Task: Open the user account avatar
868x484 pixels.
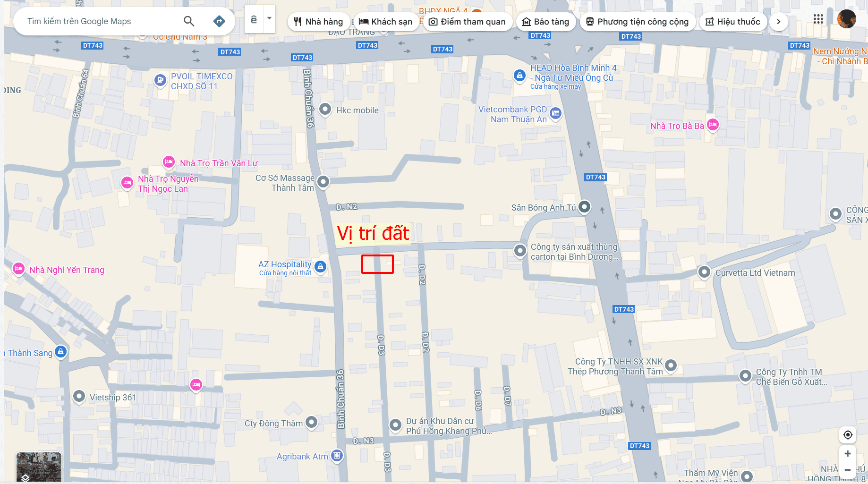Action: [x=846, y=19]
